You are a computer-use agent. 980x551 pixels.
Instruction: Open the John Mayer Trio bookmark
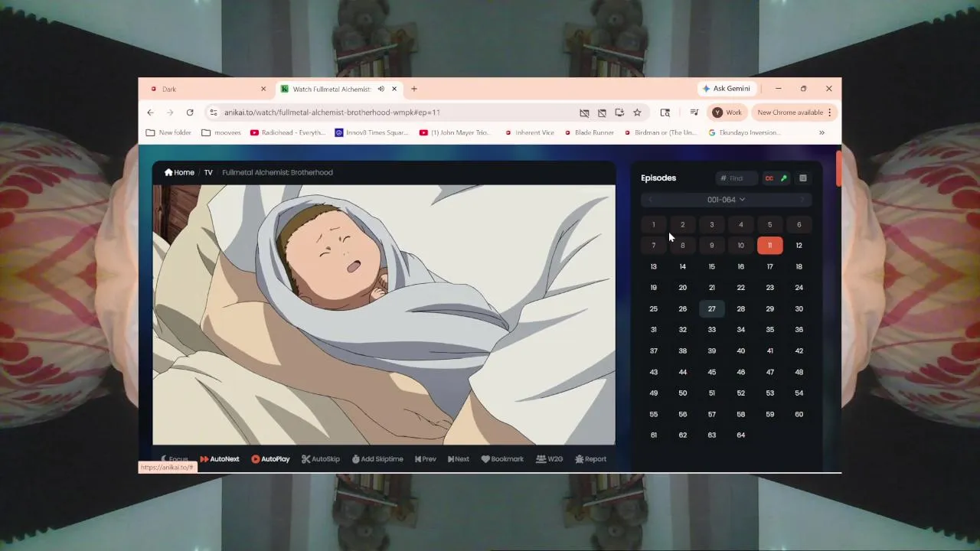click(x=455, y=132)
